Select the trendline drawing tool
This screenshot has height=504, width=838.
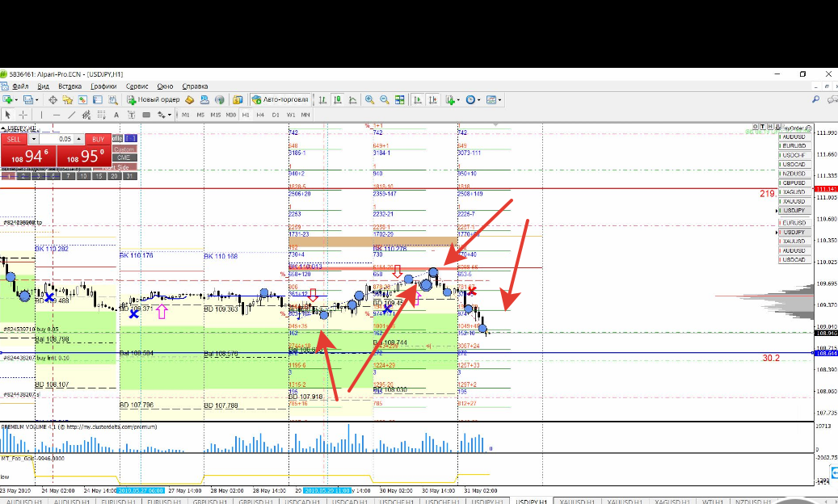(x=71, y=115)
